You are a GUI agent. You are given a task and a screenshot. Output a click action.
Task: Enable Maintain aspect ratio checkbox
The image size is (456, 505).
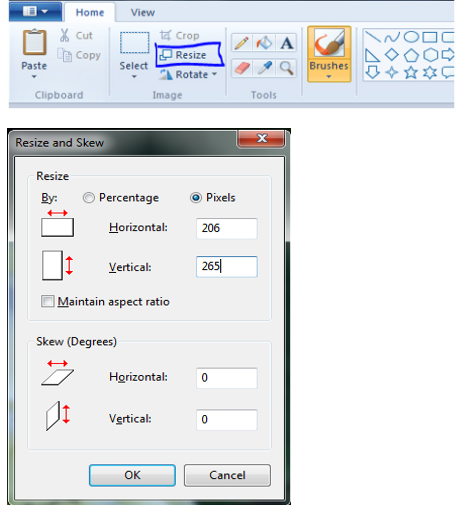47,301
